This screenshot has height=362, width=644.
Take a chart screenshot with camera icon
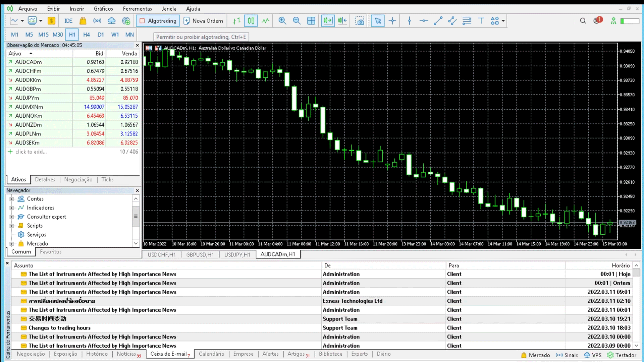(x=360, y=21)
